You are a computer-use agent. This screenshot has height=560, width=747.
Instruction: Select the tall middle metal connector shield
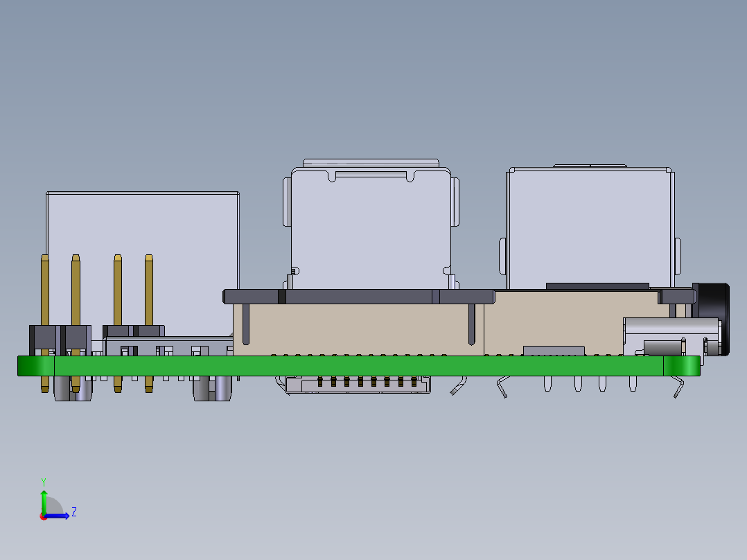coord(371,224)
